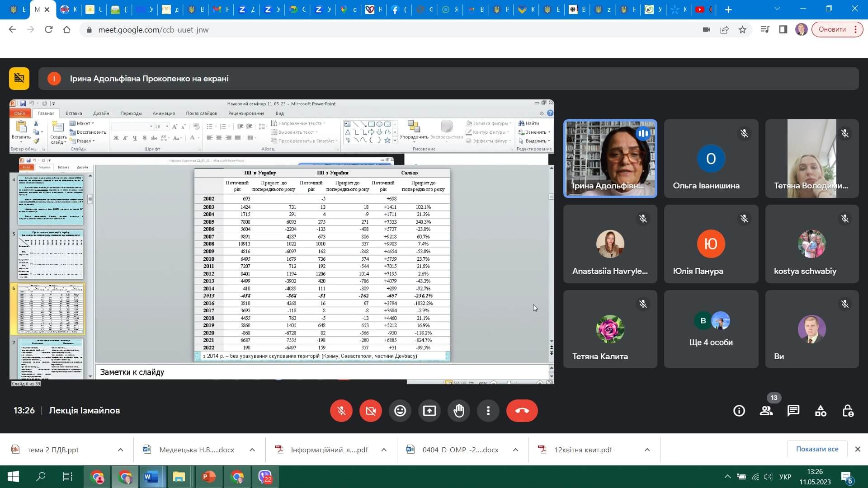
Task: Open downloaded file тема 2 ПДВ.ppt
Action: [x=53, y=450]
